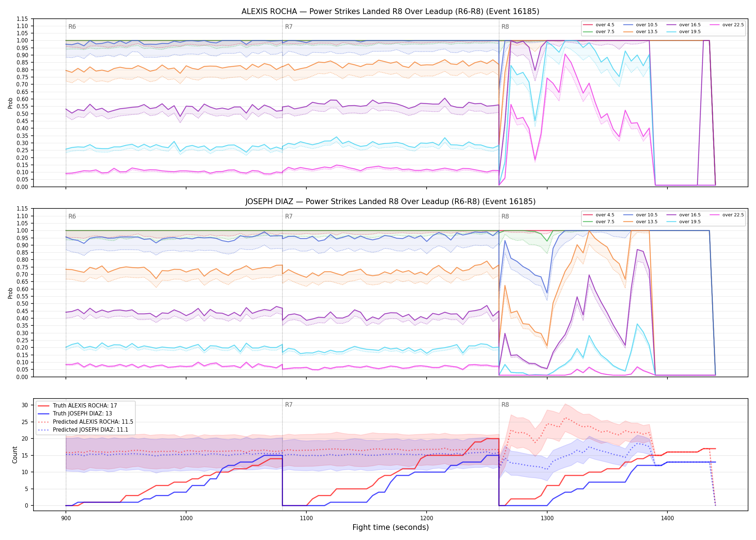This screenshot has width=756, height=540.
Task: Click the 1100 tick label on x-axis
Action: point(306,518)
